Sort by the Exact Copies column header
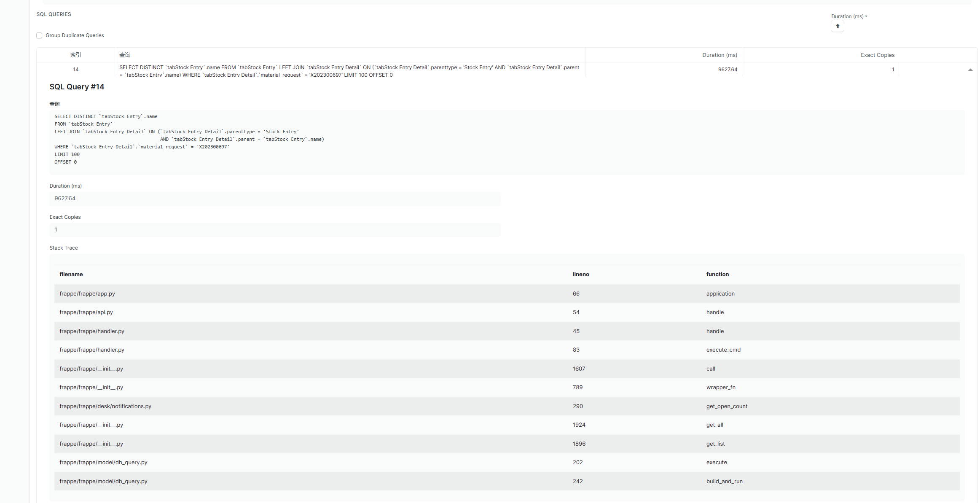 [878, 55]
